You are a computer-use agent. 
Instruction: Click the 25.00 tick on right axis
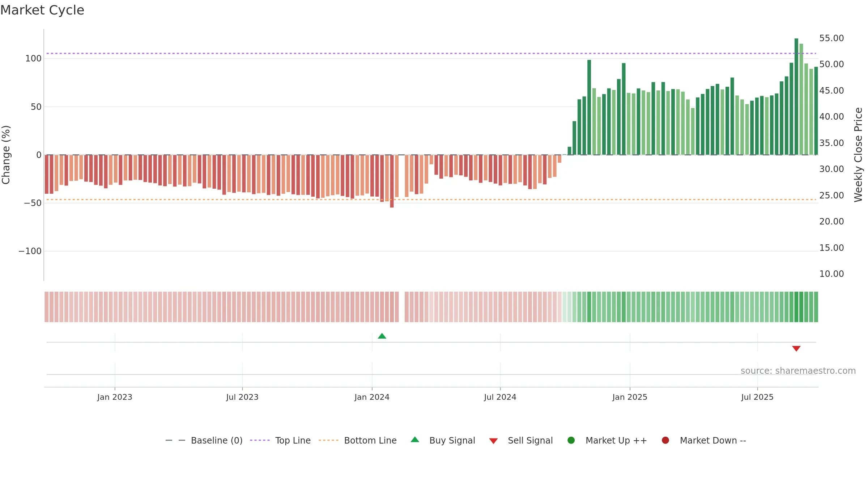831,196
